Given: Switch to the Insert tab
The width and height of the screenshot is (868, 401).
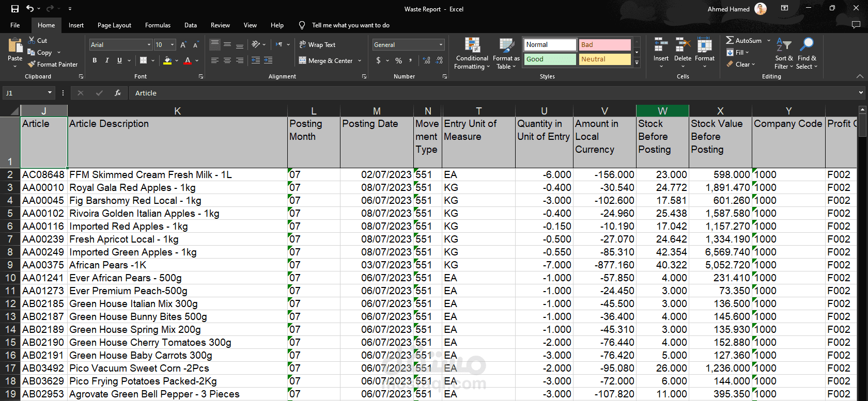Looking at the screenshot, I should [x=76, y=25].
